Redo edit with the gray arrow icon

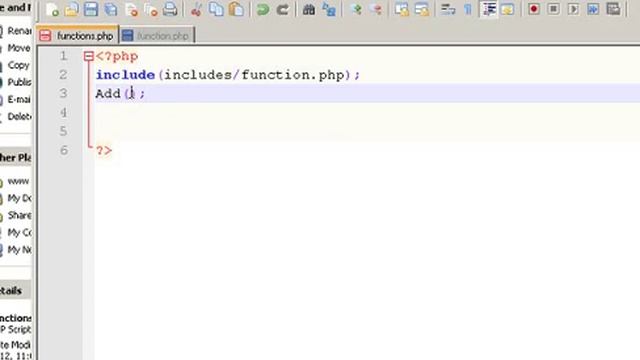click(x=282, y=9)
